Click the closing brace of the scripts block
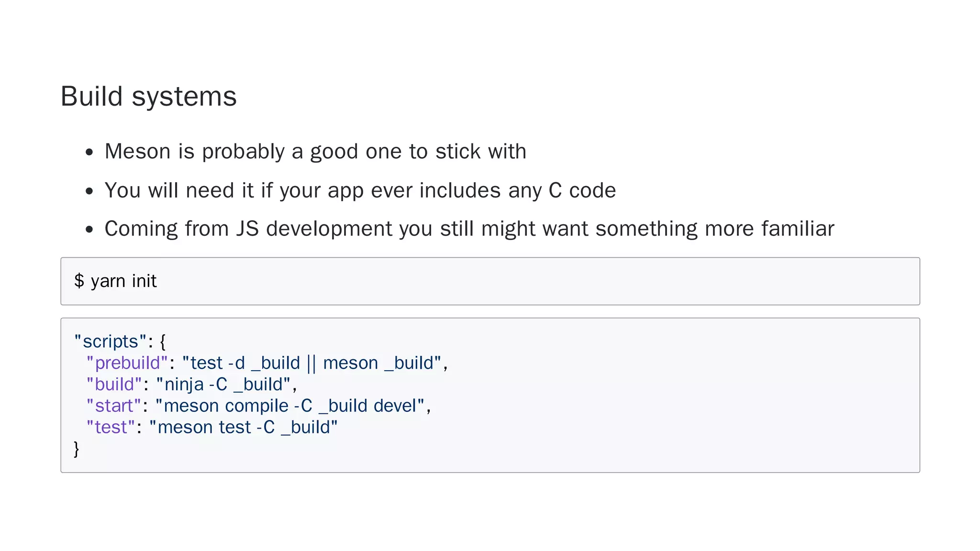The width and height of the screenshot is (980, 551). [77, 449]
